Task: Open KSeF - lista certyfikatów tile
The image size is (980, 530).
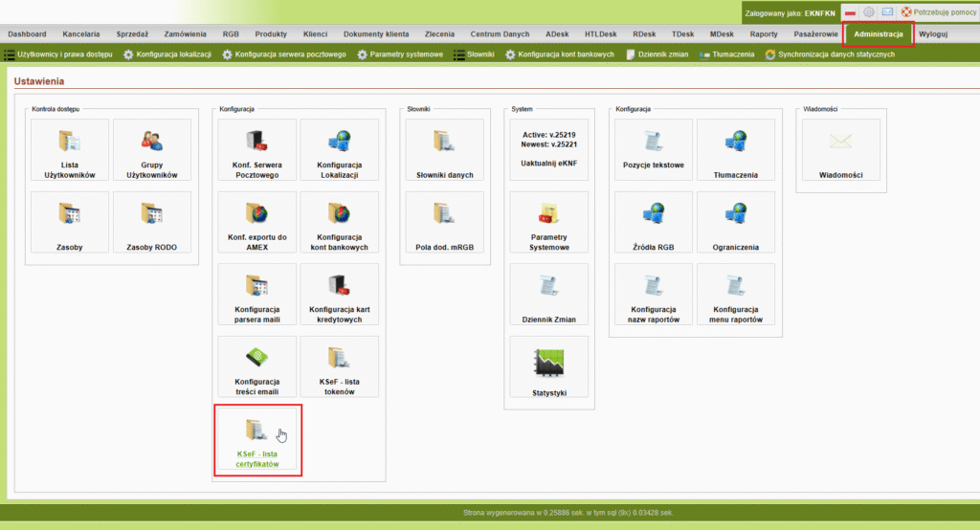Action: (x=257, y=439)
